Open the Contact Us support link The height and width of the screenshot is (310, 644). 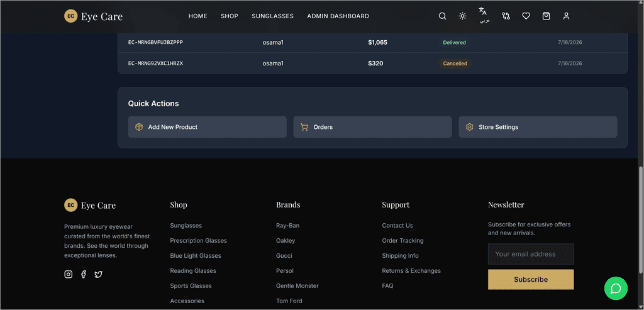[397, 225]
